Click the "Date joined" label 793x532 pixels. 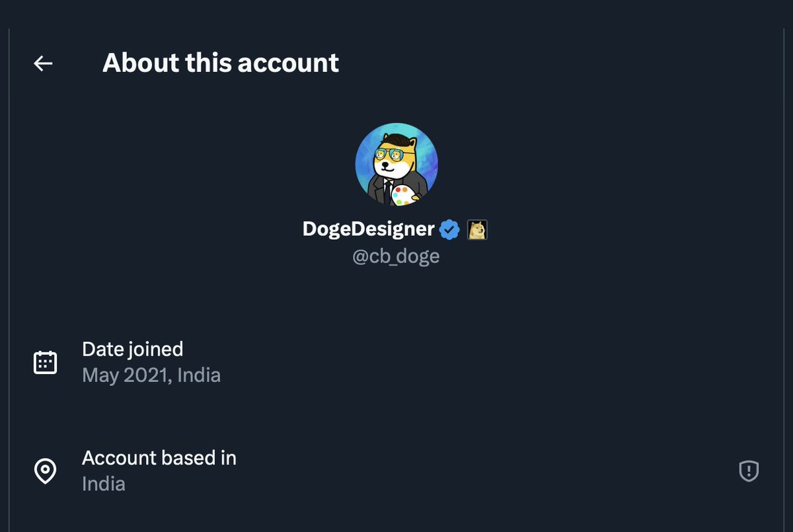132,349
